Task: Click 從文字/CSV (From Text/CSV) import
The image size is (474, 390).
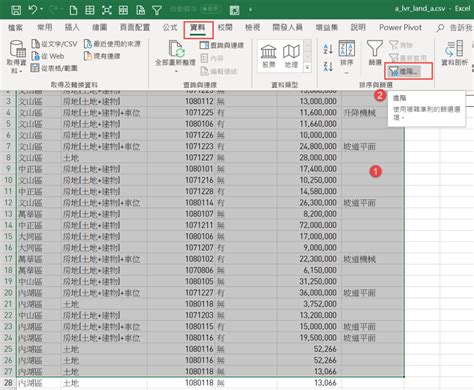Action: click(54, 44)
